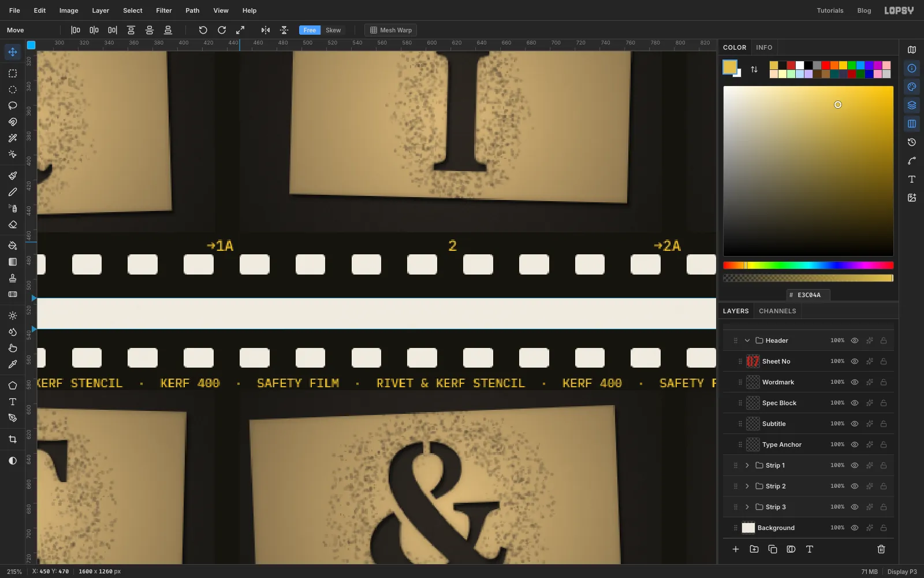Toggle visibility of Wordmark layer
This screenshot has height=578, width=924.
[x=855, y=382]
